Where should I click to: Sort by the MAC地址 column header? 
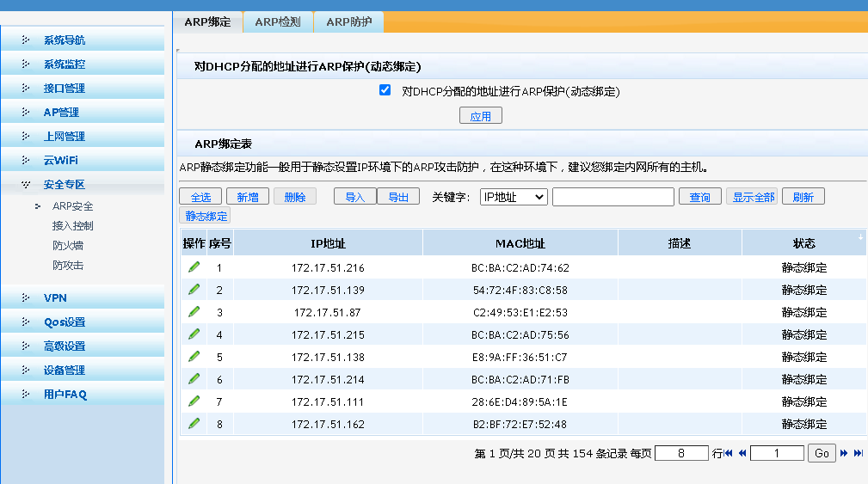[520, 242]
